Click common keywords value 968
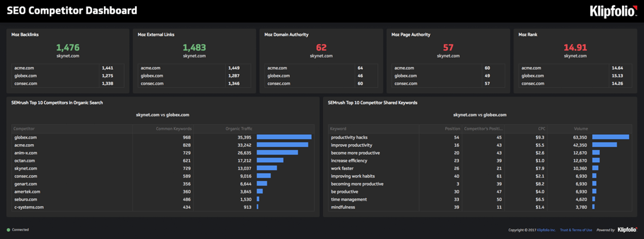The image size is (644, 239). coord(187,137)
